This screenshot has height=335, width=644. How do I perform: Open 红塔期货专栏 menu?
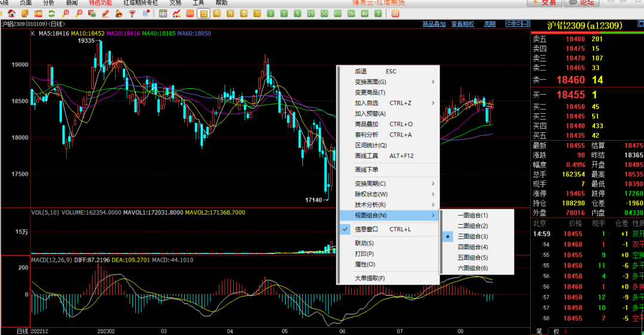tap(141, 3)
